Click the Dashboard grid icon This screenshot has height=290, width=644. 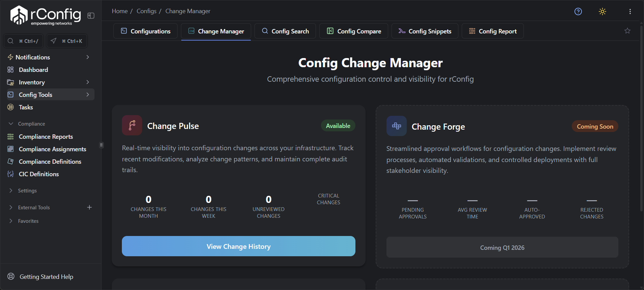click(10, 70)
